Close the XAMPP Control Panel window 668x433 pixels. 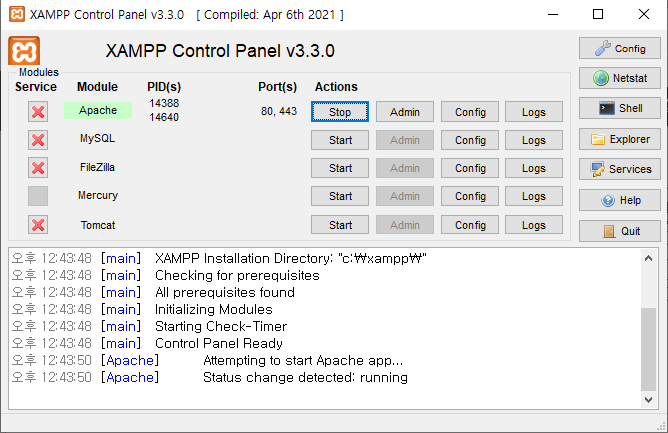pos(644,14)
